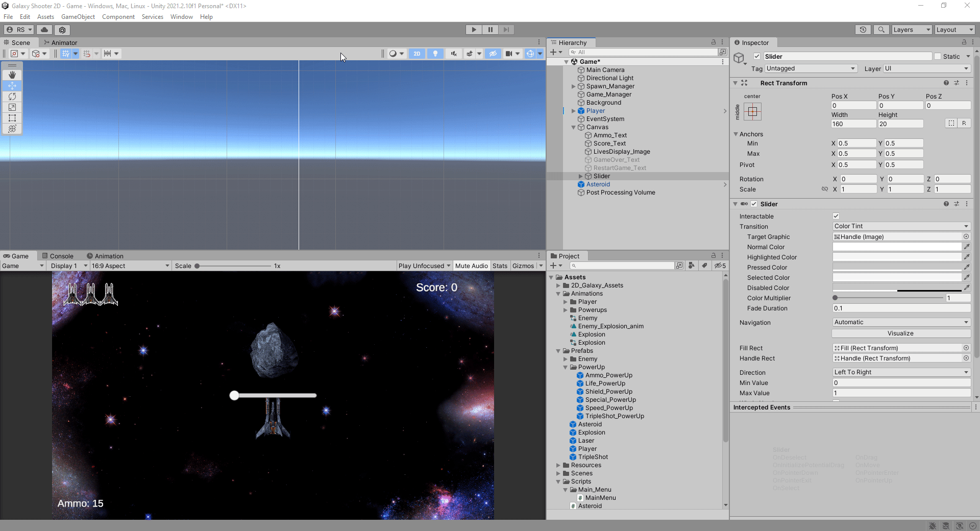Select the Rect tool
This screenshot has height=531, width=980.
point(12,118)
